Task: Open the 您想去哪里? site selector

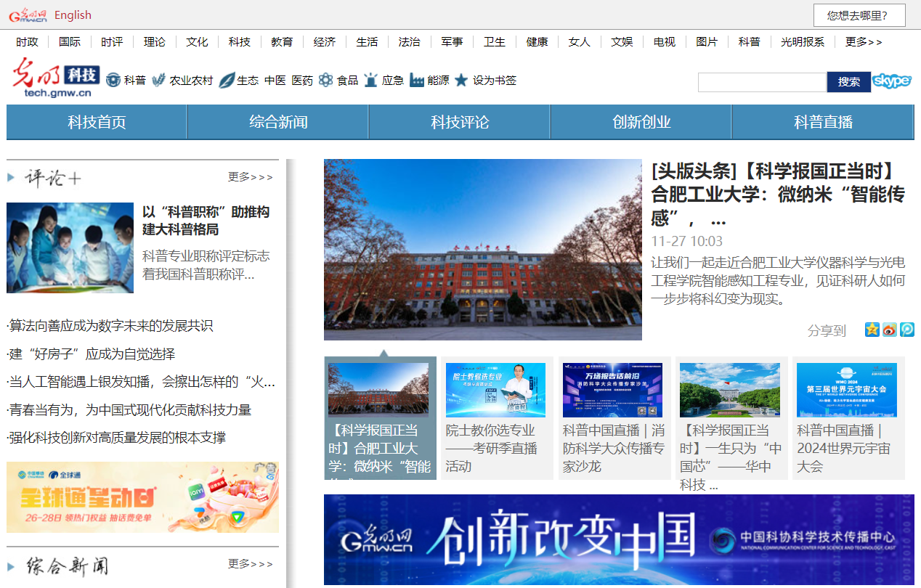Action: [859, 15]
